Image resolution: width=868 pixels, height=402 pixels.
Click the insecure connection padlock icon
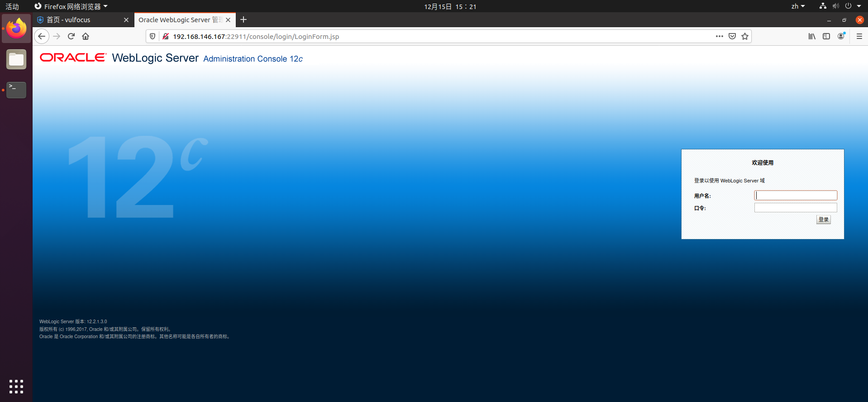coord(166,36)
